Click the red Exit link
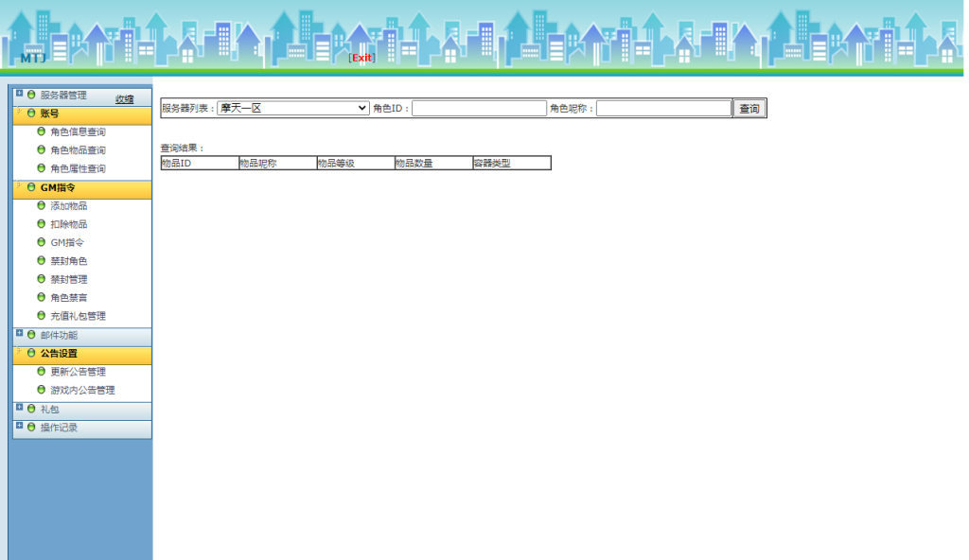 pyautogui.click(x=361, y=58)
